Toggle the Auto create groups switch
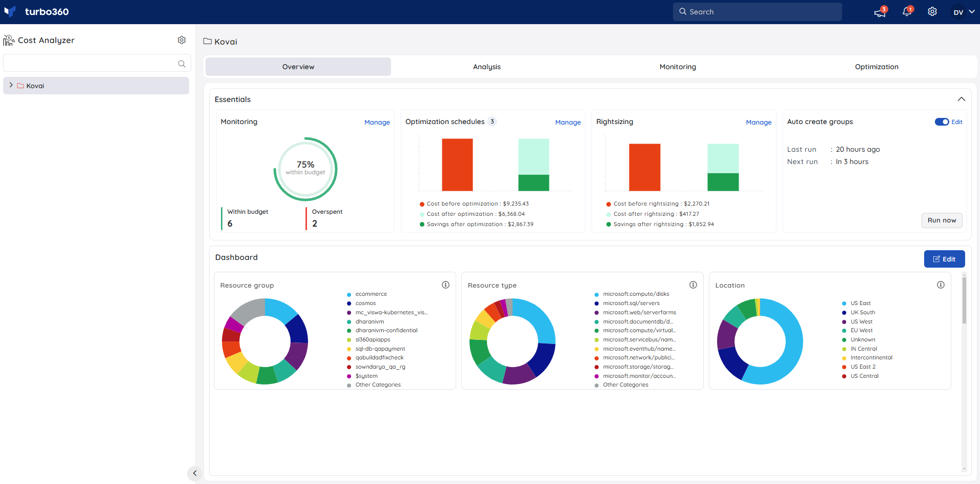Viewport: 980px width, 484px height. (942, 122)
